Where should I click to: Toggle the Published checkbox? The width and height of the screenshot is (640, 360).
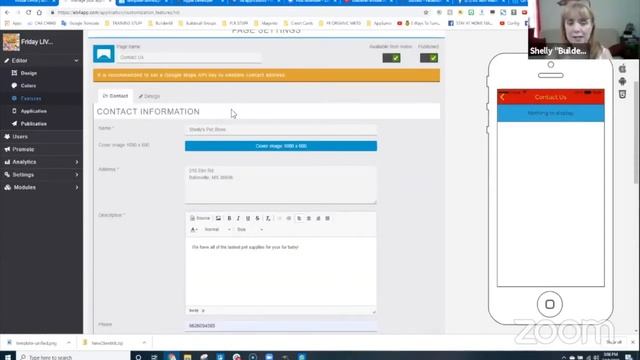click(x=429, y=58)
